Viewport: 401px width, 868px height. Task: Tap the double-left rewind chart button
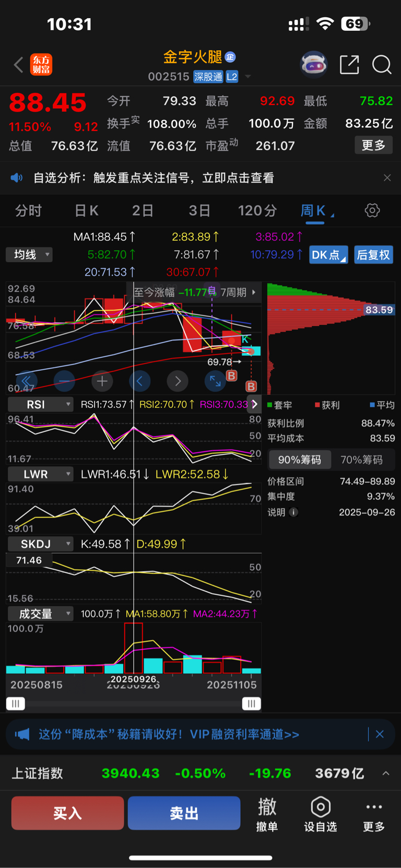(x=26, y=381)
